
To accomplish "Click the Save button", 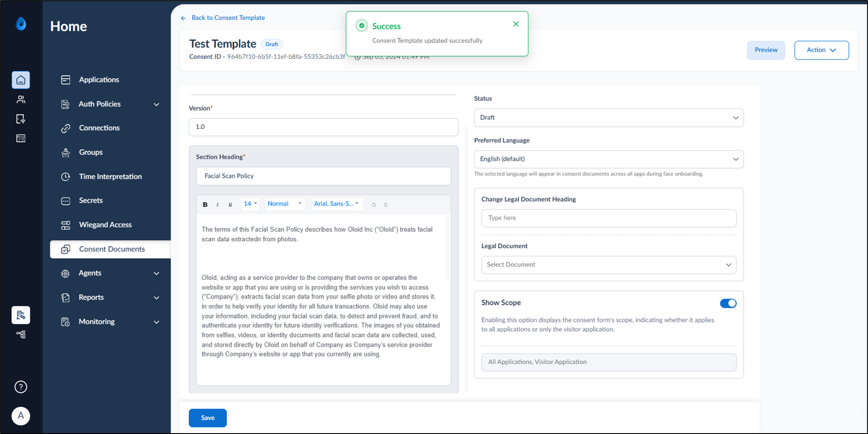I will [x=207, y=418].
